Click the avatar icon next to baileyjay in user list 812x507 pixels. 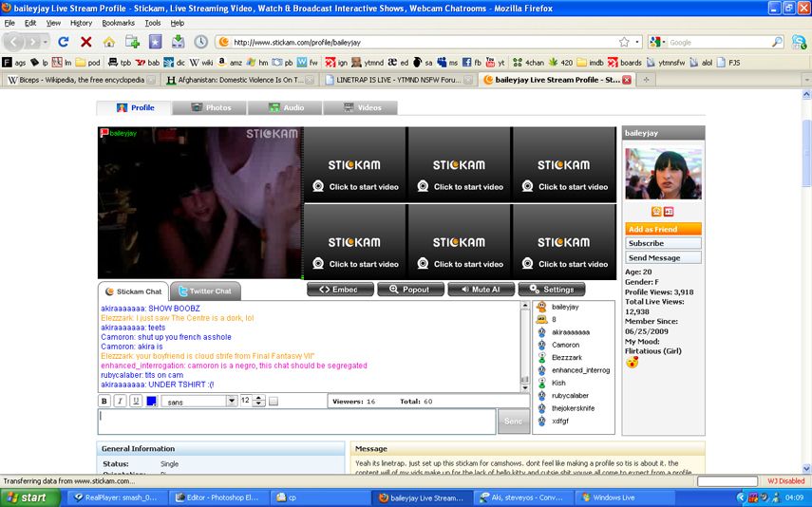541,307
